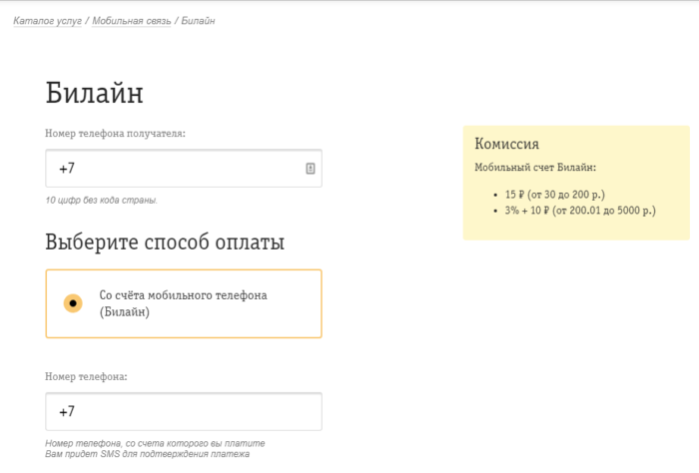This screenshot has width=699, height=473.
Task: Click the '10 цифр без кода страны' hint
Action: coord(101,200)
